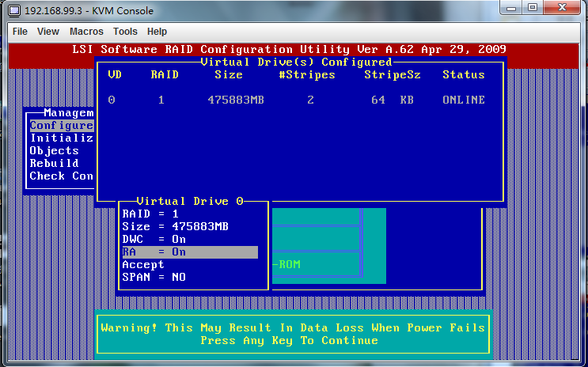
Task: Close the KVM Console window
Action: pyautogui.click(x=562, y=7)
